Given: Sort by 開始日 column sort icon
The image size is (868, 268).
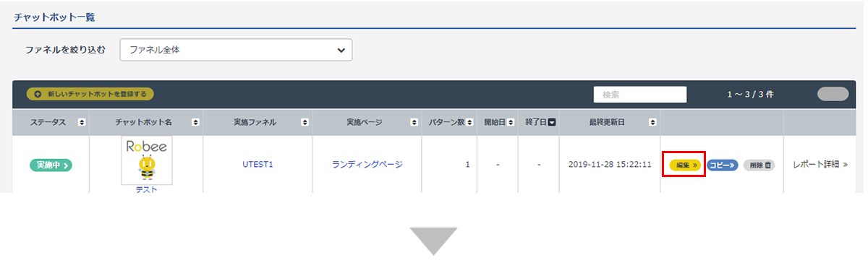Looking at the screenshot, I should (x=511, y=123).
